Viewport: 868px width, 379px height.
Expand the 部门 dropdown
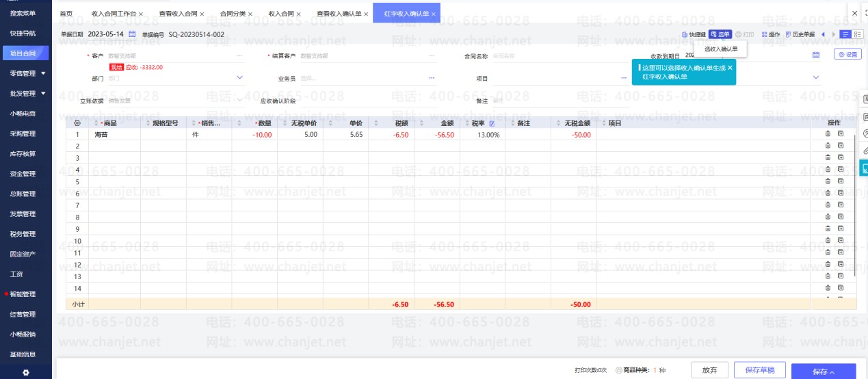click(x=239, y=78)
